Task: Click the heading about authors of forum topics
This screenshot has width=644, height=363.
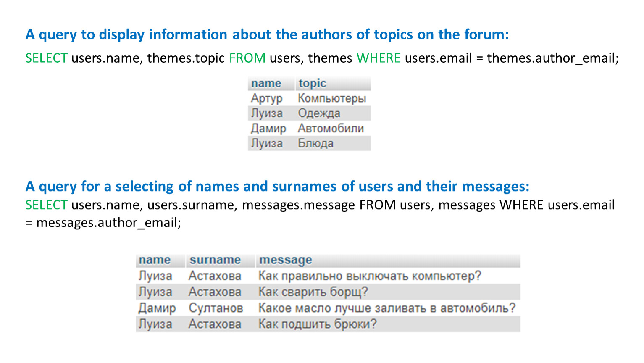Action: [x=267, y=35]
